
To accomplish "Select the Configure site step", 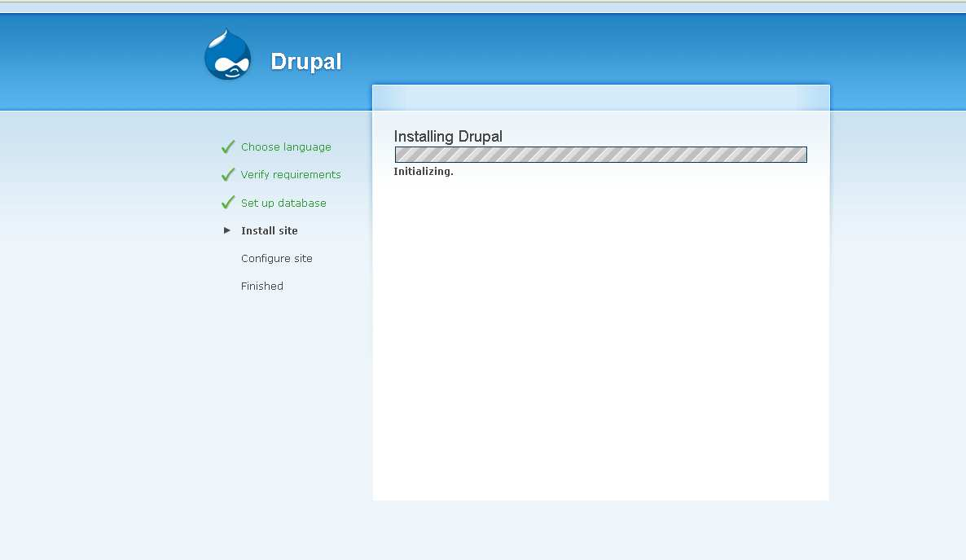I will point(277,259).
